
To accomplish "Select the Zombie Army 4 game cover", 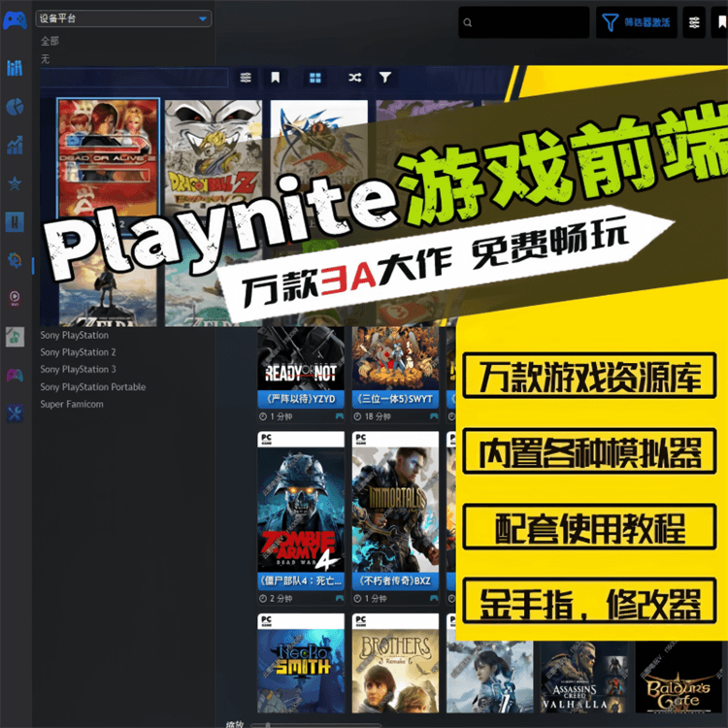I will 301,508.
